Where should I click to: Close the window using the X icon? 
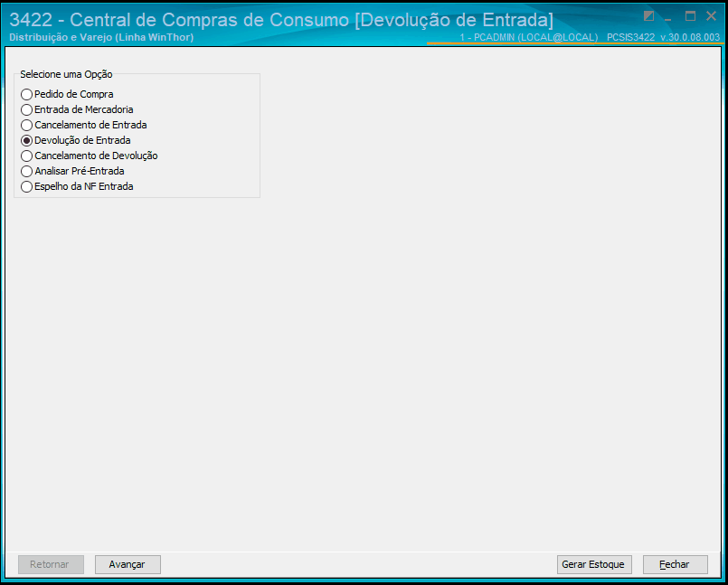click(711, 16)
